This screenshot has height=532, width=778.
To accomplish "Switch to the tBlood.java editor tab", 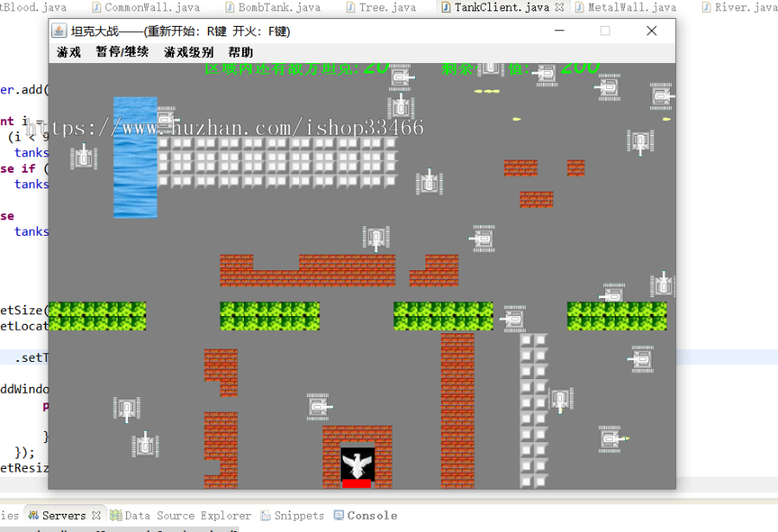I will (33, 8).
